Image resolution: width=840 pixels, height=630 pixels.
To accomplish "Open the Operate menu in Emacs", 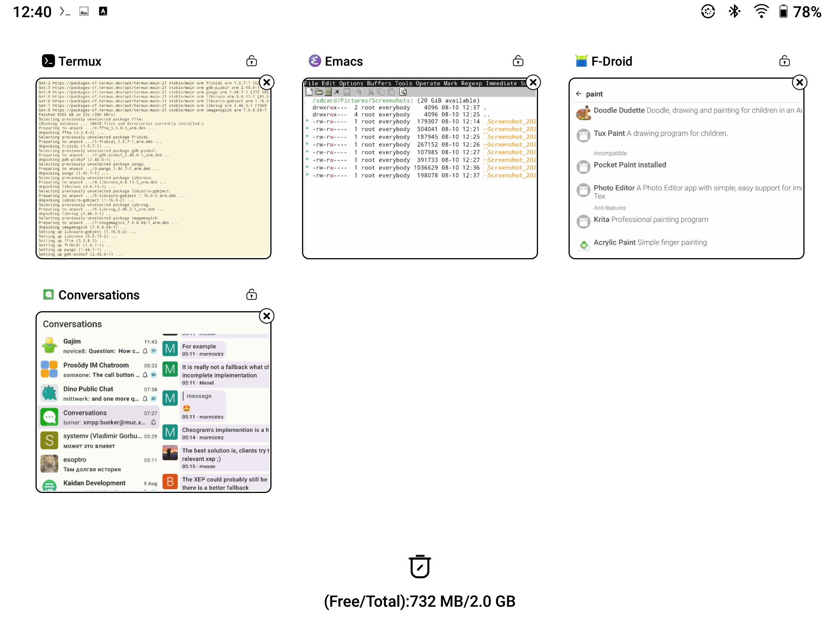I will coord(428,83).
